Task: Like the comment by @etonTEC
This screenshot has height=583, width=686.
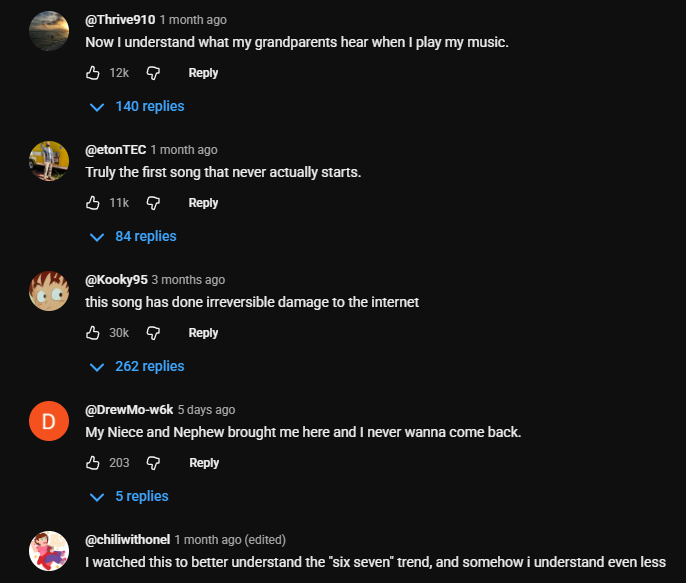Action: (93, 203)
